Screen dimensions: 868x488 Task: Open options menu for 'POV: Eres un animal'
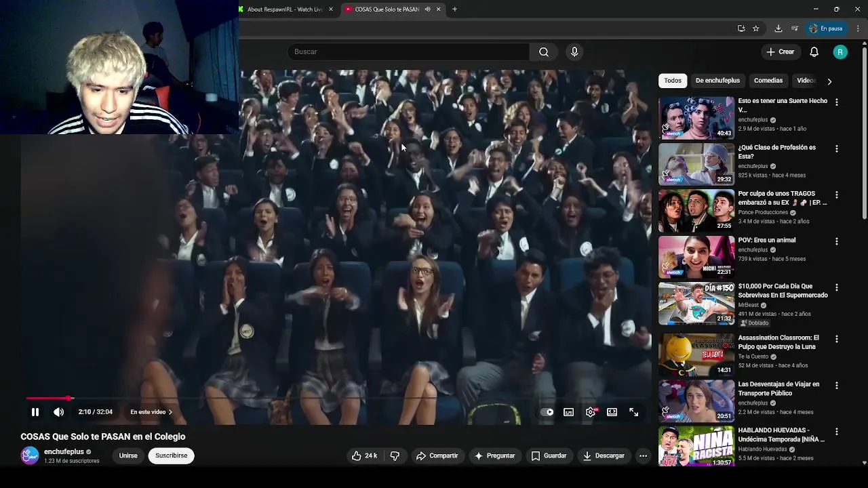point(837,241)
